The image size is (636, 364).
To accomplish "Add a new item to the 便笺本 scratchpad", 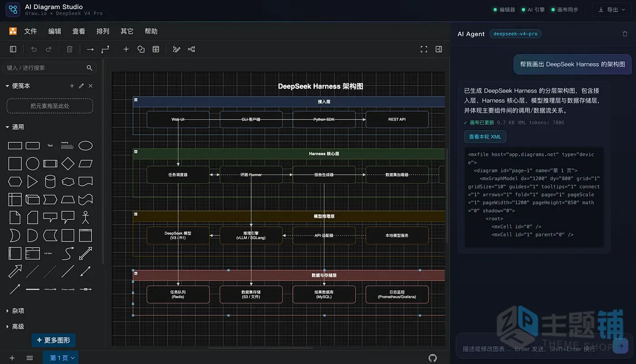I will pos(72,86).
